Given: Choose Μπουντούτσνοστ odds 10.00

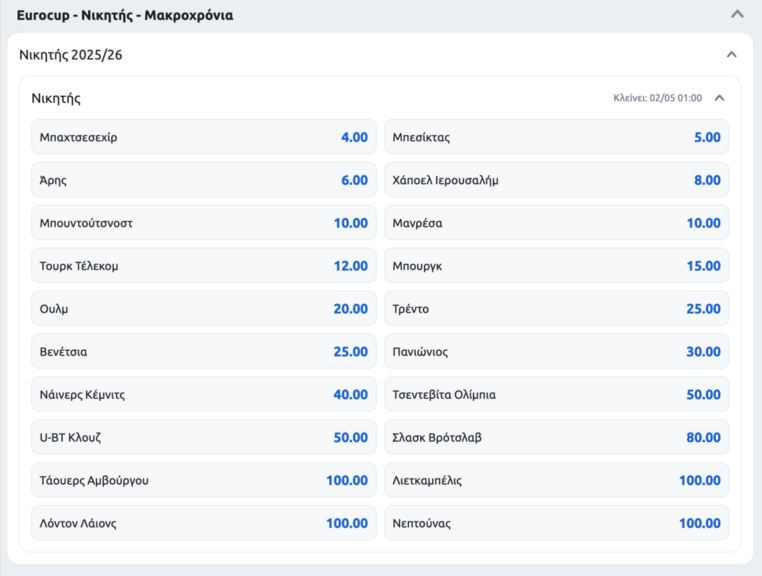Looking at the screenshot, I should pyautogui.click(x=203, y=223).
